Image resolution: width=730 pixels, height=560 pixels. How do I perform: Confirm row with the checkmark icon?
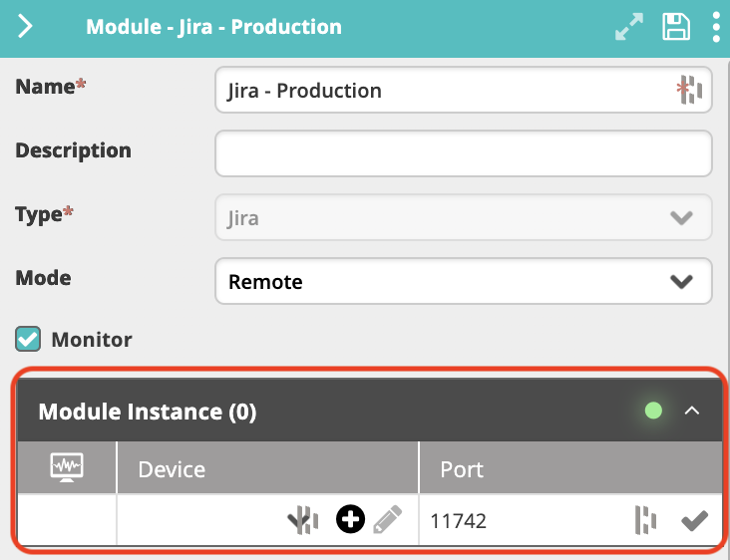pos(694,520)
